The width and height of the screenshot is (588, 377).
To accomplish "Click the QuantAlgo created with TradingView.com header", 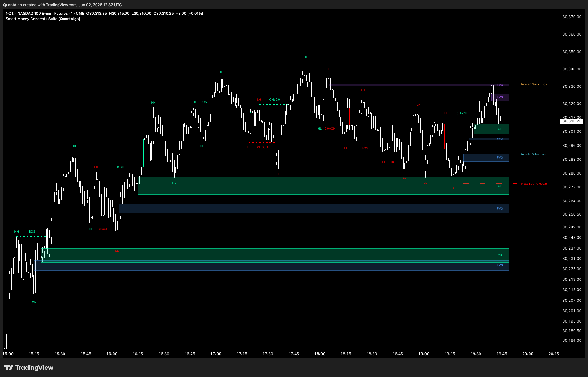I will [63, 5].
